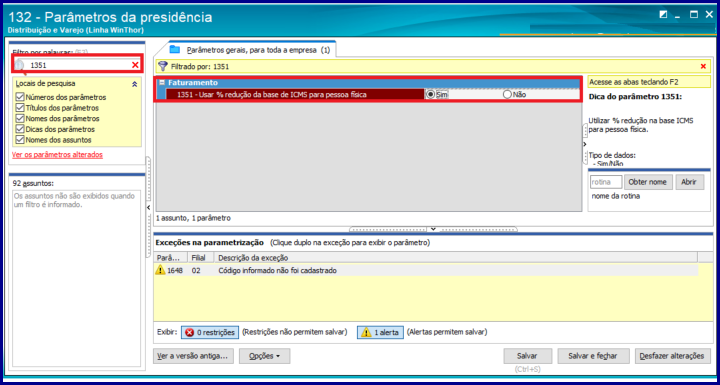The height and width of the screenshot is (385, 720).
Task: Click the Salvar e fechar button
Action: pos(593,356)
